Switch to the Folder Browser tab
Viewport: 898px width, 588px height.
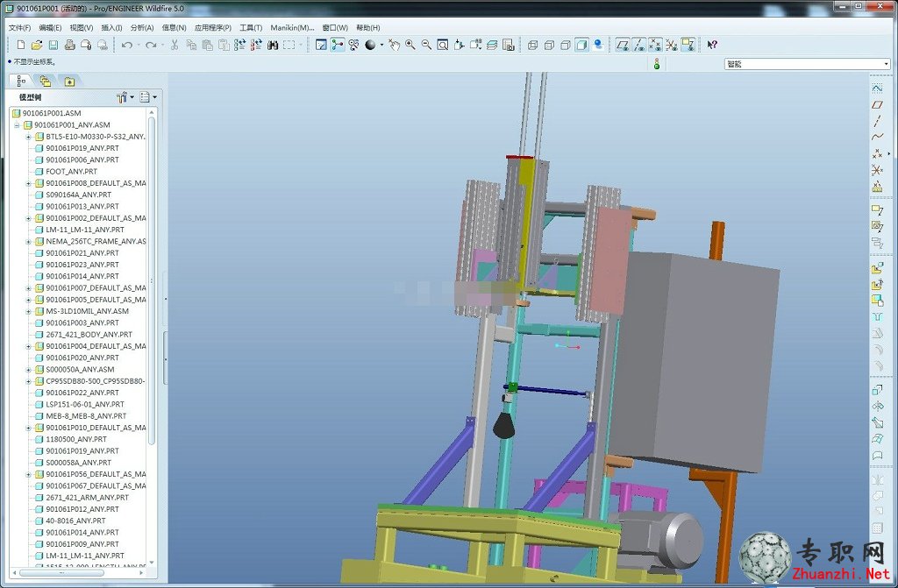45,81
